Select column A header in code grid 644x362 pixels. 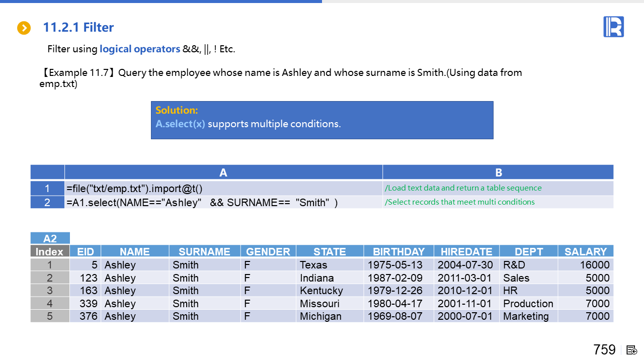(x=223, y=172)
